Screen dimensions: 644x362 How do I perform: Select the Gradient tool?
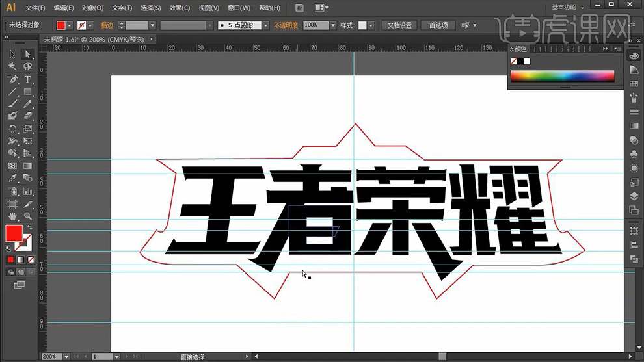pos(27,166)
